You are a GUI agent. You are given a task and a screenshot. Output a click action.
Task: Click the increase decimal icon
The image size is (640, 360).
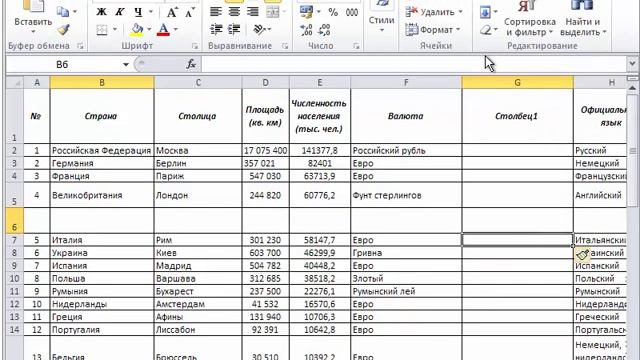[306, 30]
